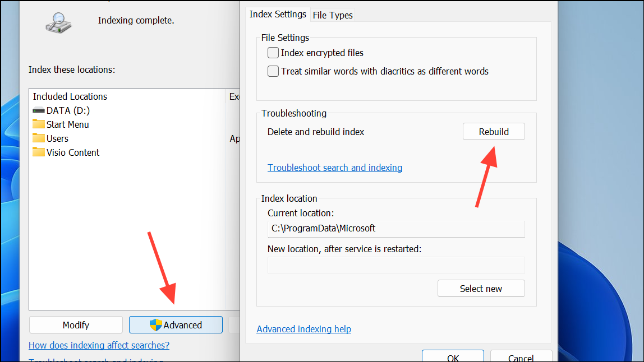Click Rebuild to delete and rebuild index
This screenshot has height=362, width=644.
click(x=493, y=131)
